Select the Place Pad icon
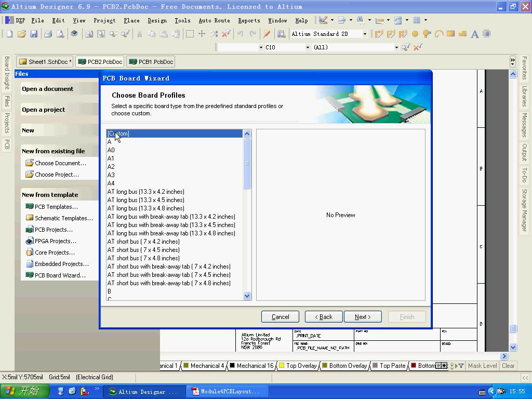 coord(415,34)
